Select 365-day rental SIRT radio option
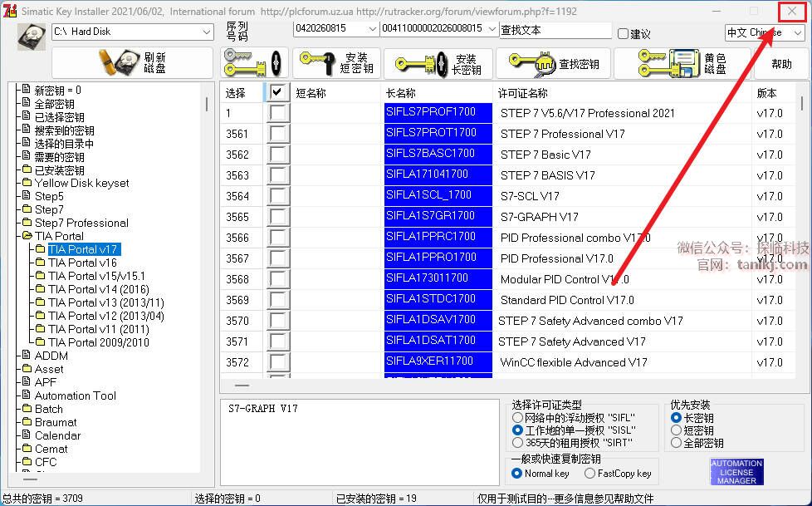Image resolution: width=812 pixels, height=506 pixels. coord(516,443)
